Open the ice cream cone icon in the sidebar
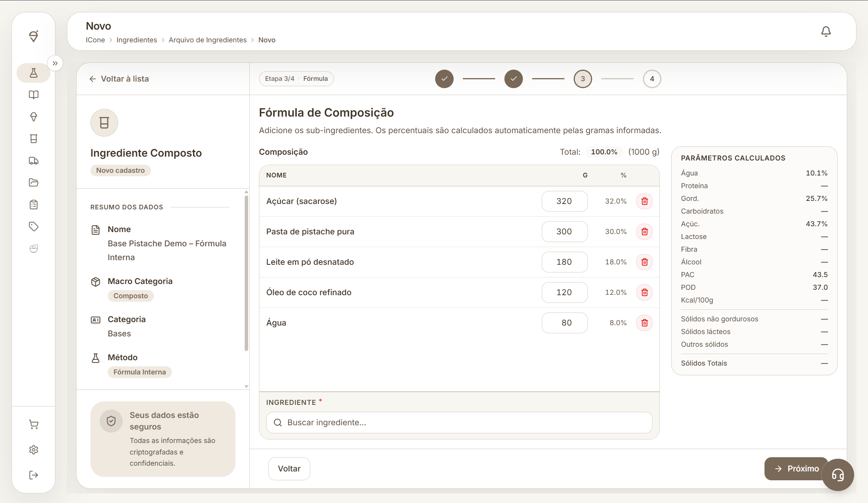The image size is (868, 503). (33, 117)
